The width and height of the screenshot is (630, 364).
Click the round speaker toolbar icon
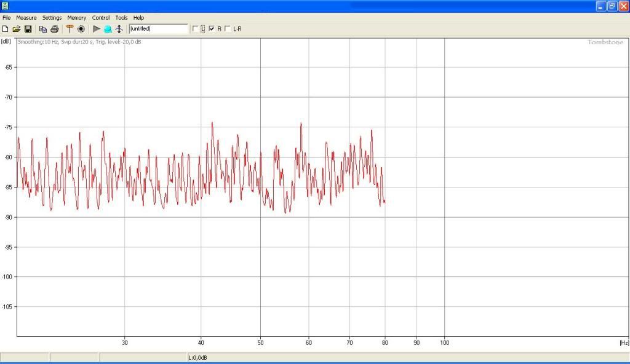[81, 29]
